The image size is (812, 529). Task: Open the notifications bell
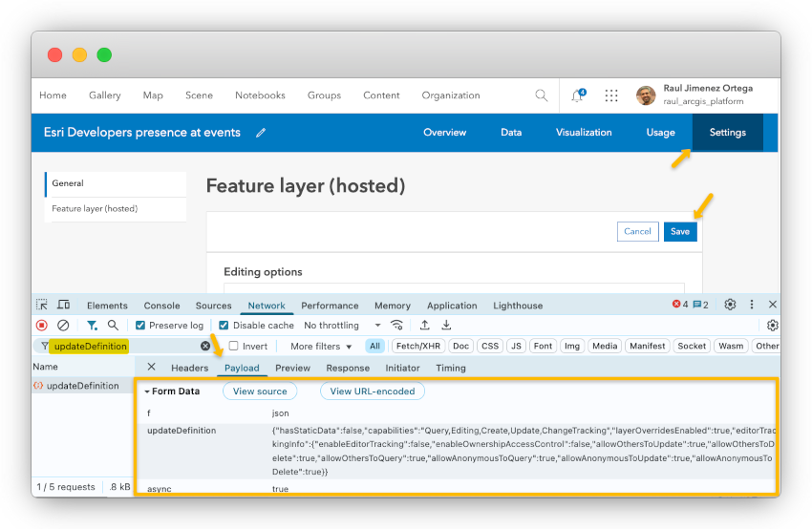click(578, 95)
